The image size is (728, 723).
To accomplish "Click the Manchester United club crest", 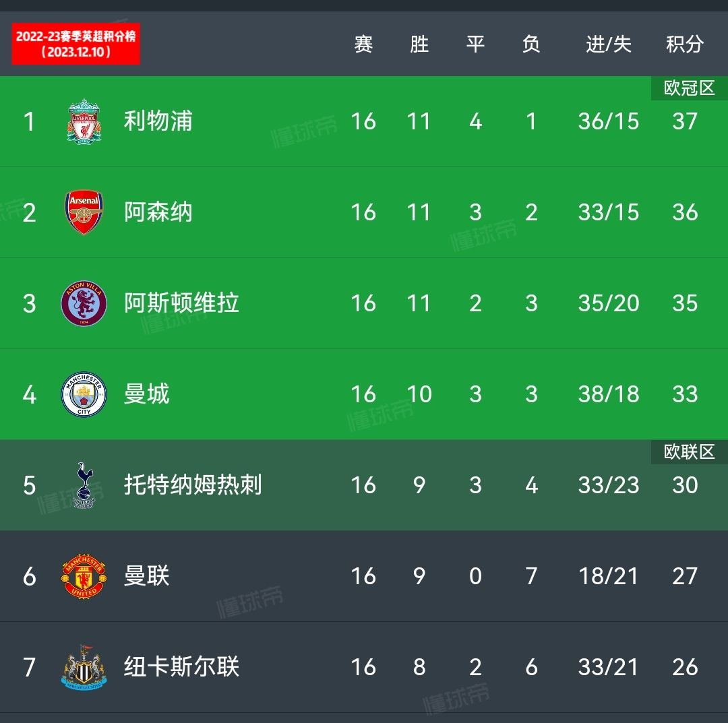I will tap(84, 576).
